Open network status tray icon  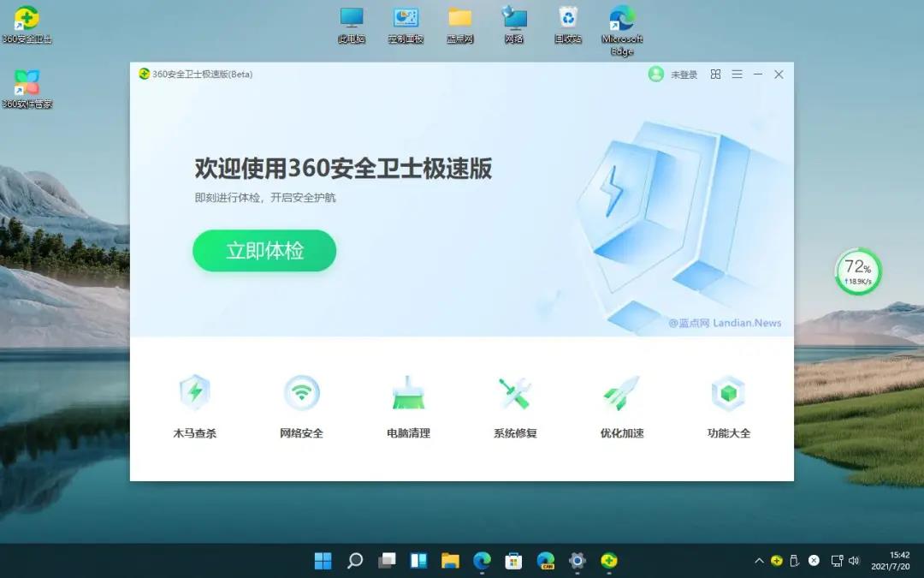(837, 560)
